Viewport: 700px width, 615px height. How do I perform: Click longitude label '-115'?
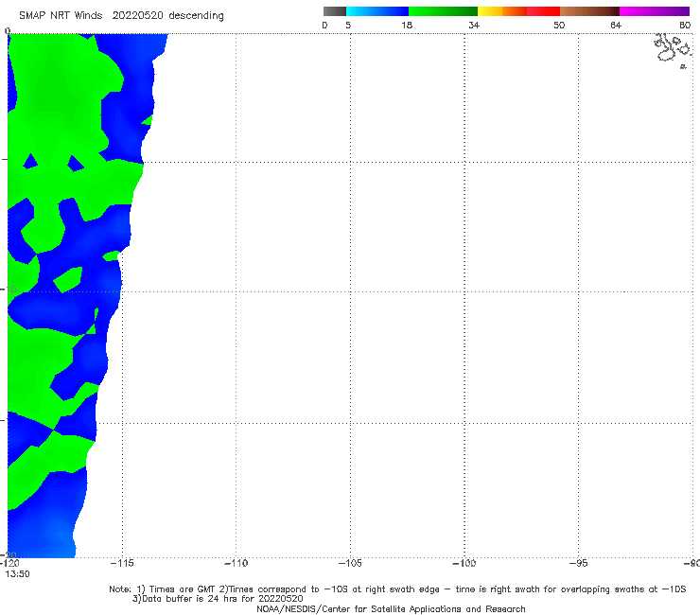[122, 563]
